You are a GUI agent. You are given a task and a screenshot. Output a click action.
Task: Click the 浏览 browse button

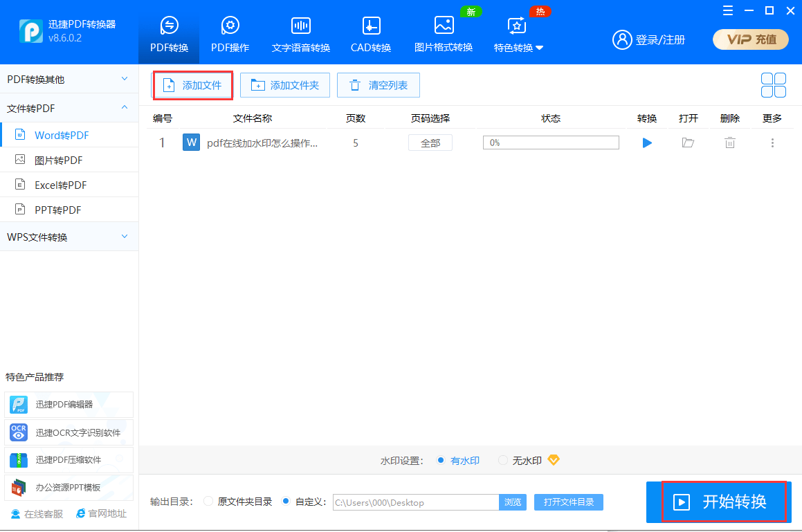tap(513, 502)
